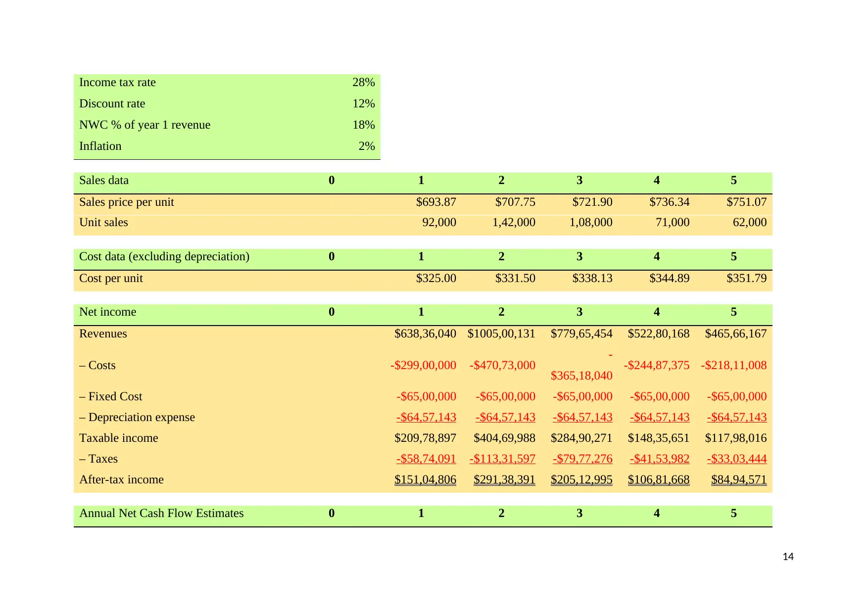Click cost per unit $325.00
The image size is (868, 614).
coord(436,278)
